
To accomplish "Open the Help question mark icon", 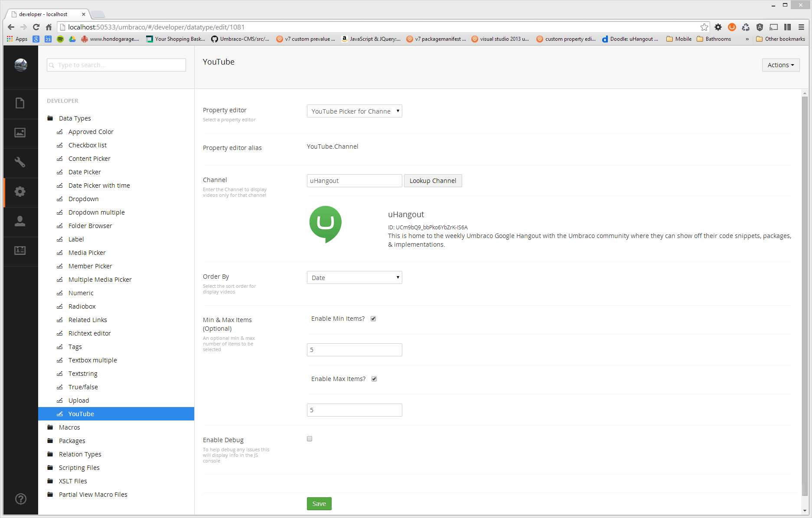I will pos(20,499).
